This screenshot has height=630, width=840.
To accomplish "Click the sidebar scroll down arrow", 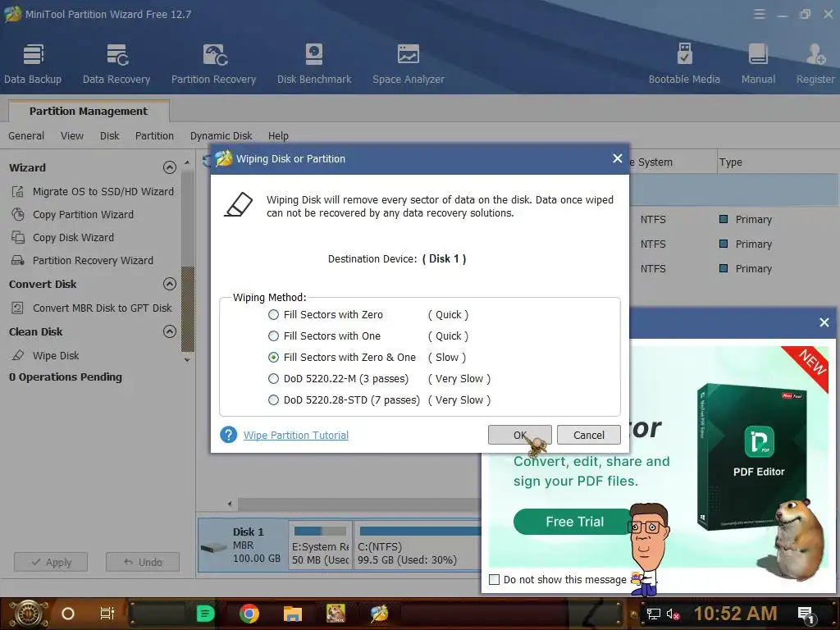I will 187,360.
